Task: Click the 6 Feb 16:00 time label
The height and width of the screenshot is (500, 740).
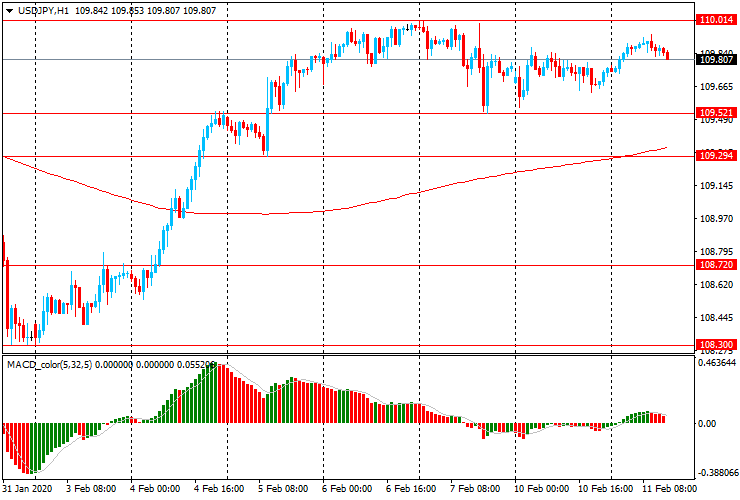Action: click(x=411, y=488)
